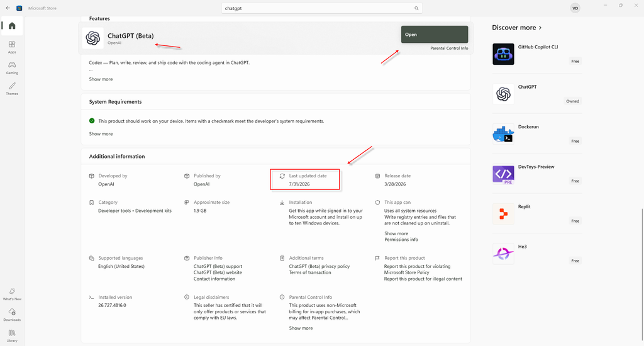Open What's New in sidebar
Viewport: 644px width, 346px height.
(12, 294)
